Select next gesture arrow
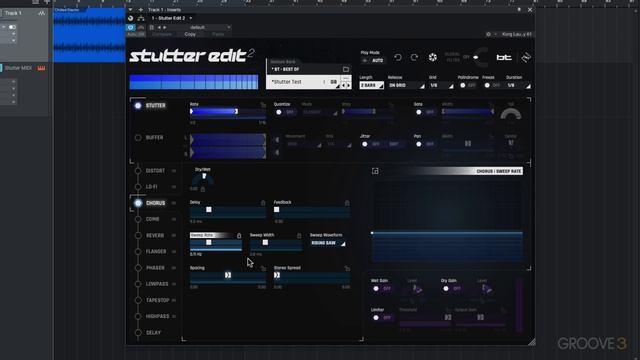This screenshot has height=360, width=640. (x=348, y=85)
